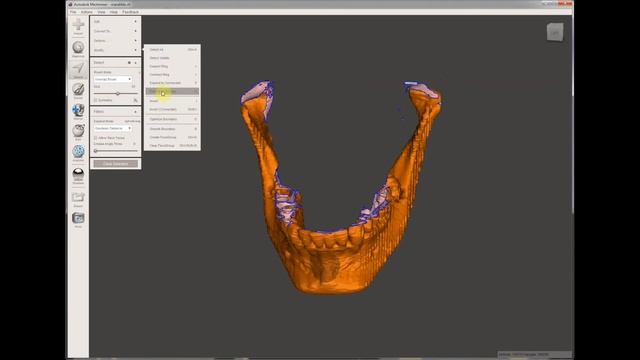640x360 pixels.
Task: Choose Expand to Connected
Action: 173,83
